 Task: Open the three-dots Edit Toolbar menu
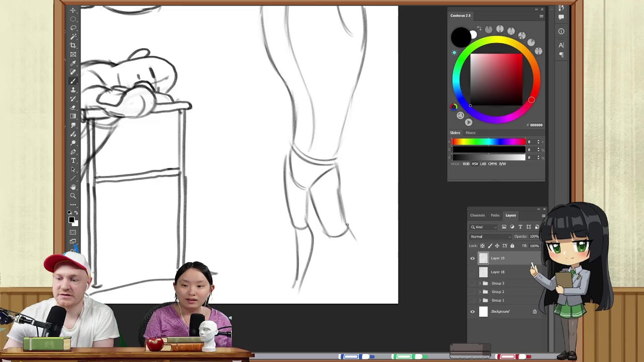pyautogui.click(x=73, y=205)
